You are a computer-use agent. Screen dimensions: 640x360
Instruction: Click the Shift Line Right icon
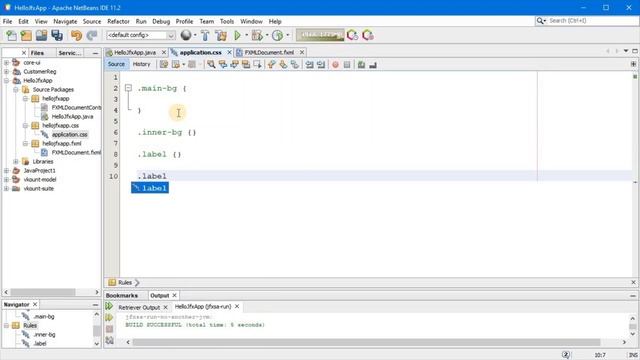[321, 64]
